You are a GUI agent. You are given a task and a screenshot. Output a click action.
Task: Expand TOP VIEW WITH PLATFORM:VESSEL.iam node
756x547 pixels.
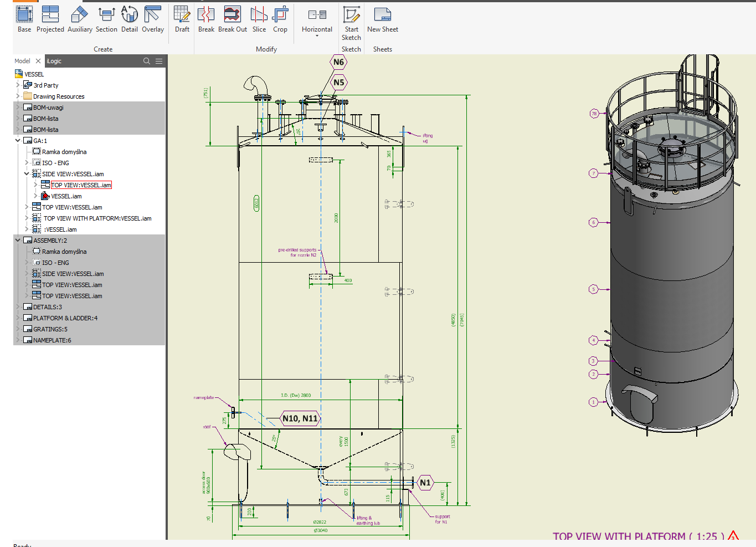point(27,218)
